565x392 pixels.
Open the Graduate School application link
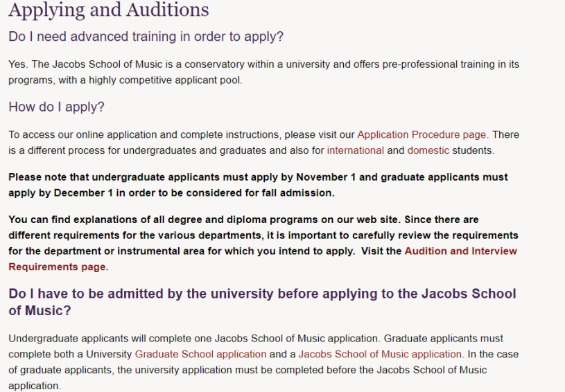(x=200, y=354)
